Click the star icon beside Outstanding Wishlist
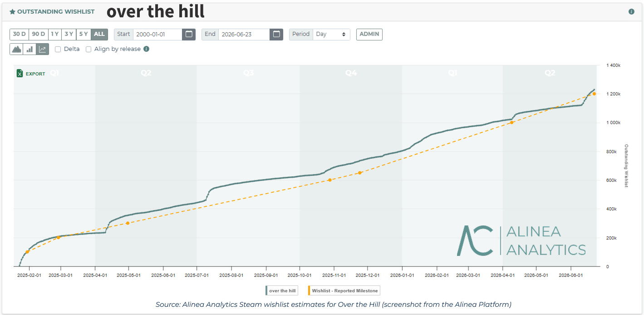Viewport: 644px width, 315px height. 12,12
